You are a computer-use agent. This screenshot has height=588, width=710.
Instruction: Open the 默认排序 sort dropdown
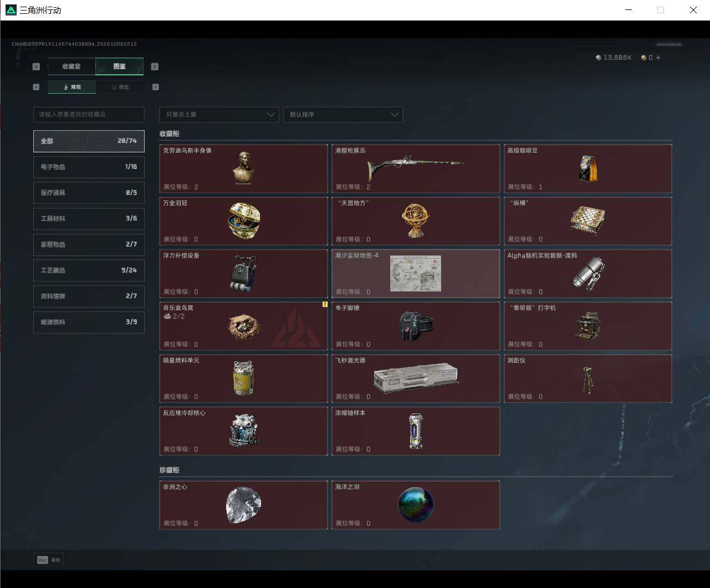click(x=343, y=115)
